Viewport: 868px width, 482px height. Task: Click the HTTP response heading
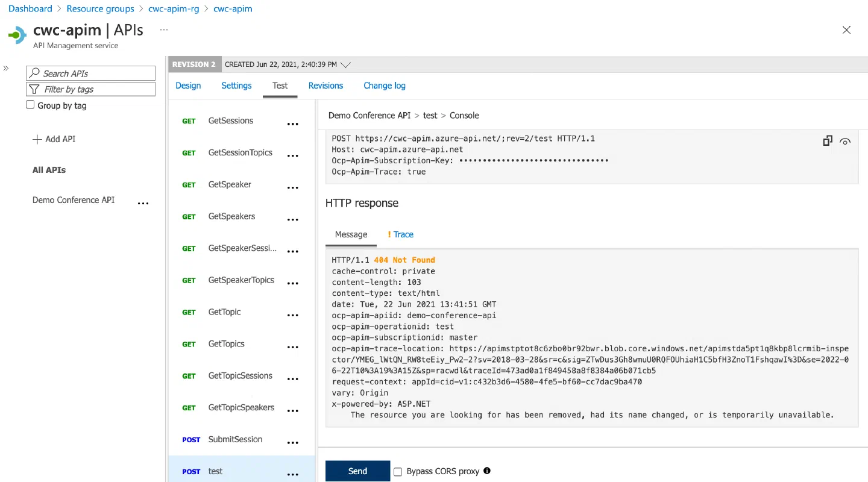click(362, 203)
